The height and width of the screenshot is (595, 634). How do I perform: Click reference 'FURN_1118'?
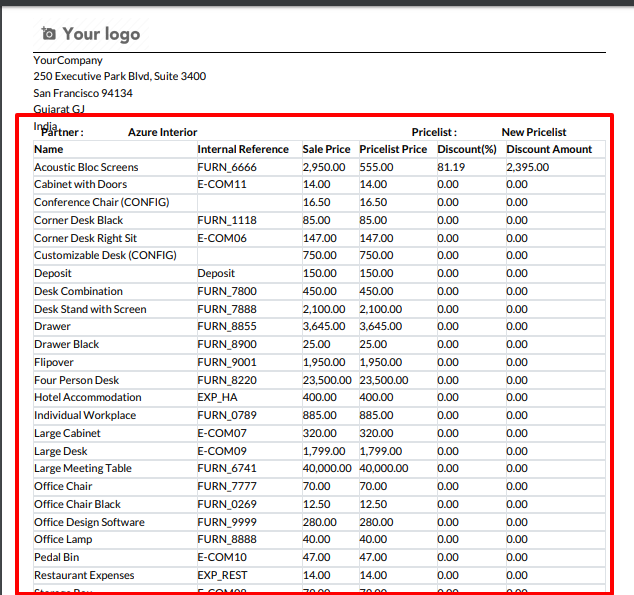[227, 220]
